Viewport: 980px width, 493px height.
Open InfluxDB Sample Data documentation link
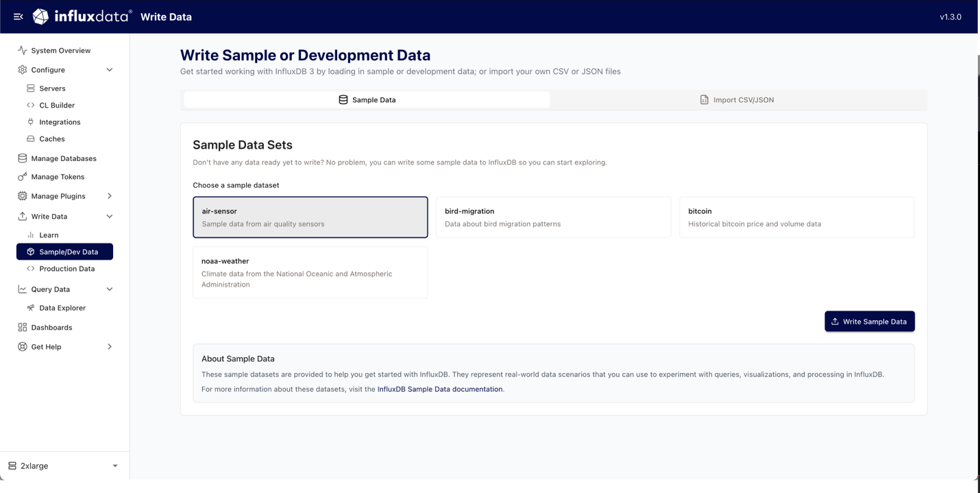point(439,389)
